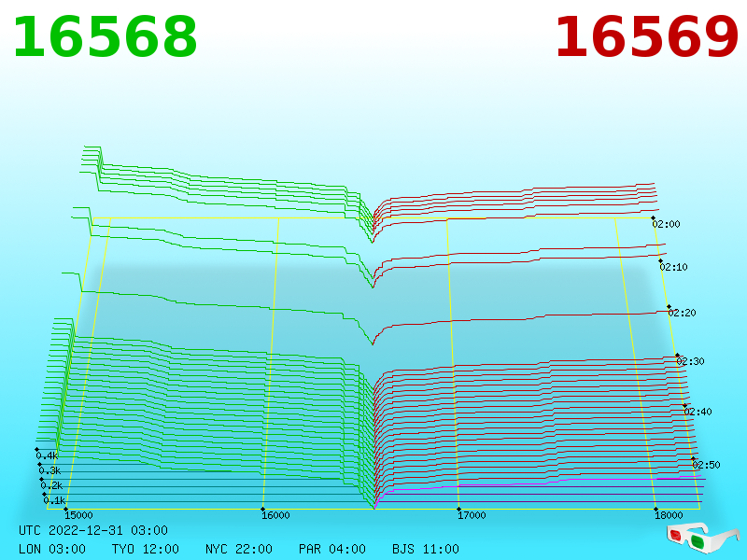747x560 pixels.
Task: Click the green 16568 price value
Action: [x=105, y=37]
